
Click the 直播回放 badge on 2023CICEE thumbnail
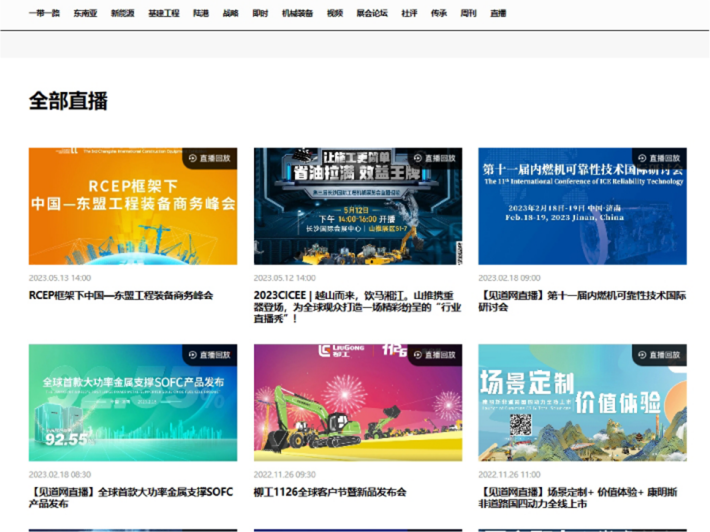(434, 158)
